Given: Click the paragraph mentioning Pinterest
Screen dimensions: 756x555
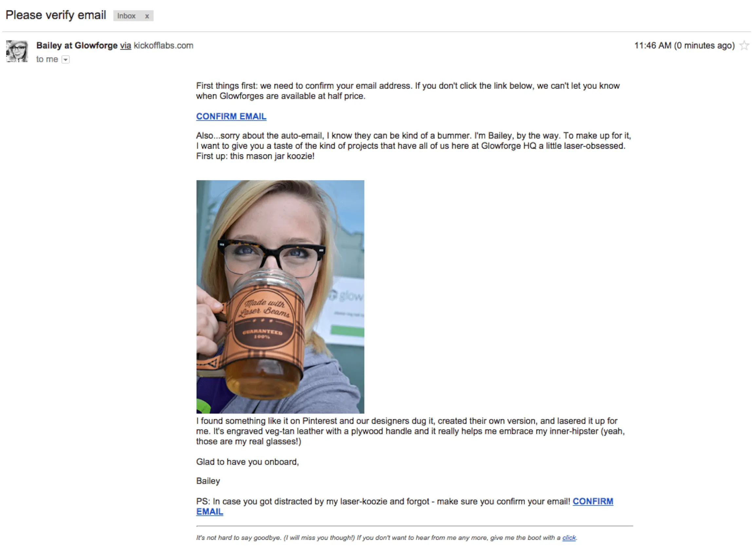Looking at the screenshot, I should click(410, 431).
